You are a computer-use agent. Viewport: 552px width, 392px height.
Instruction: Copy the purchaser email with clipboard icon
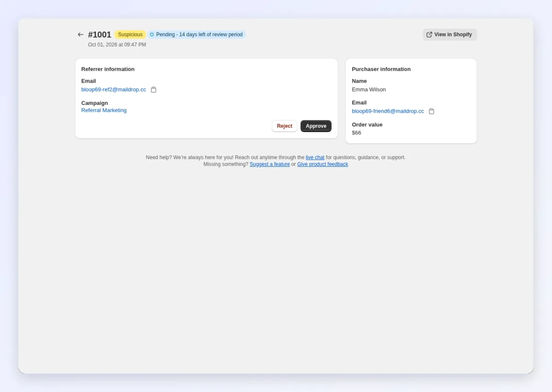coord(431,111)
